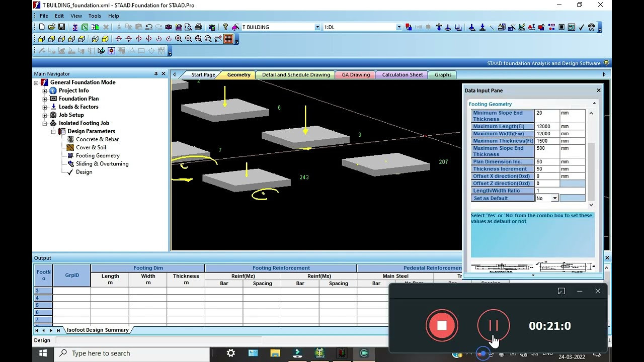Click the calculator icon in top toolbar
Viewport: 644px width, 362px height.
tap(179, 27)
